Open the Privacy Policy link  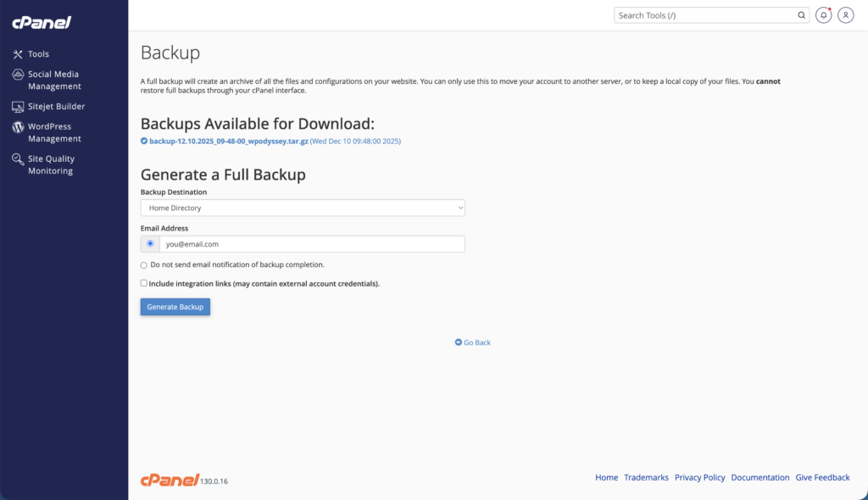pyautogui.click(x=700, y=477)
